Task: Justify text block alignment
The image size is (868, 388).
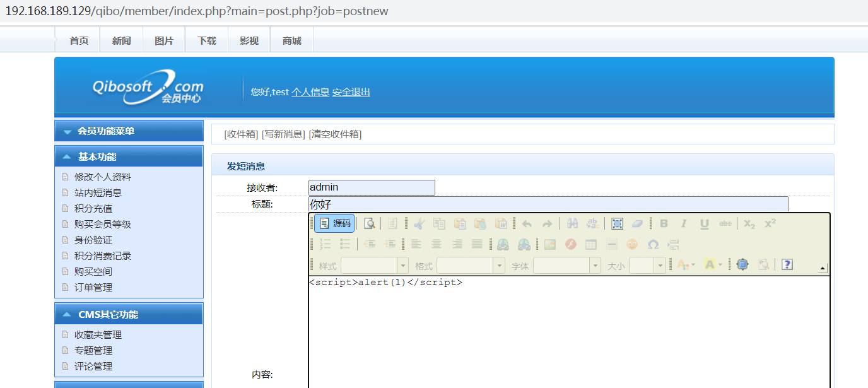Action: [x=478, y=244]
